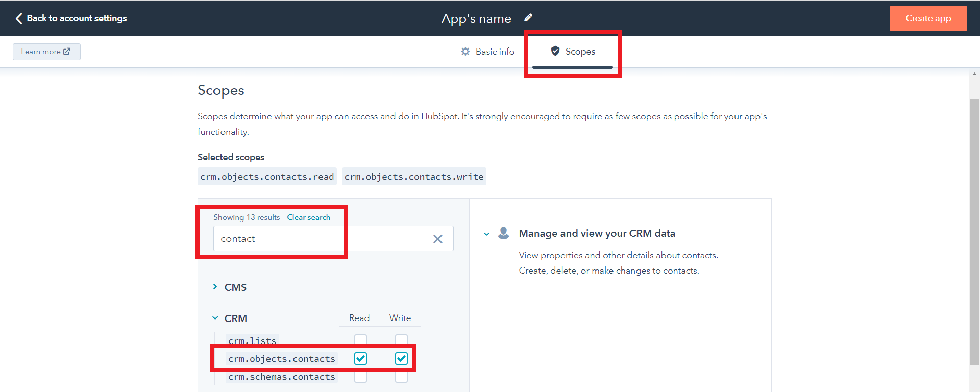The image size is (980, 392).
Task: Click the page vertical scrollbar
Action: point(974,231)
